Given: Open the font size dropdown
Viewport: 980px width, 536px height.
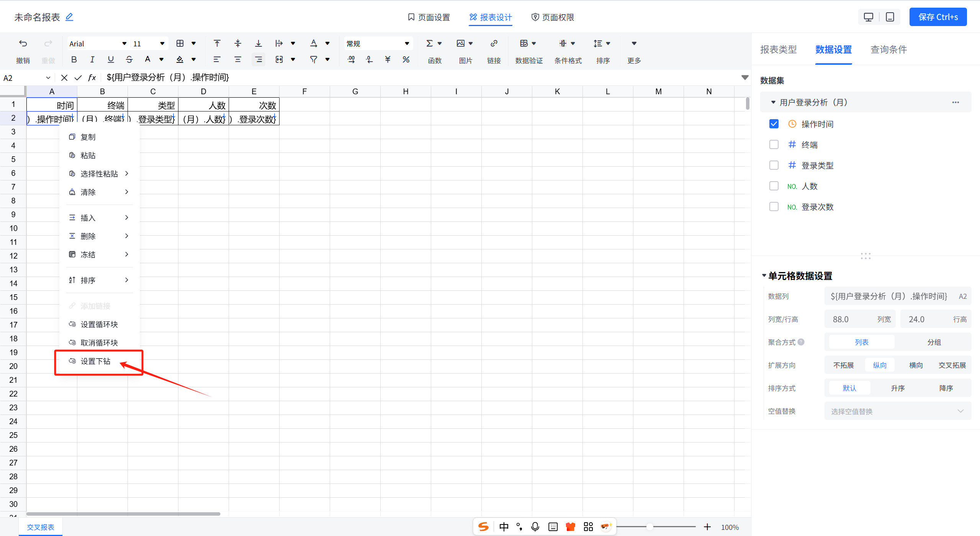Looking at the screenshot, I should coord(162,44).
